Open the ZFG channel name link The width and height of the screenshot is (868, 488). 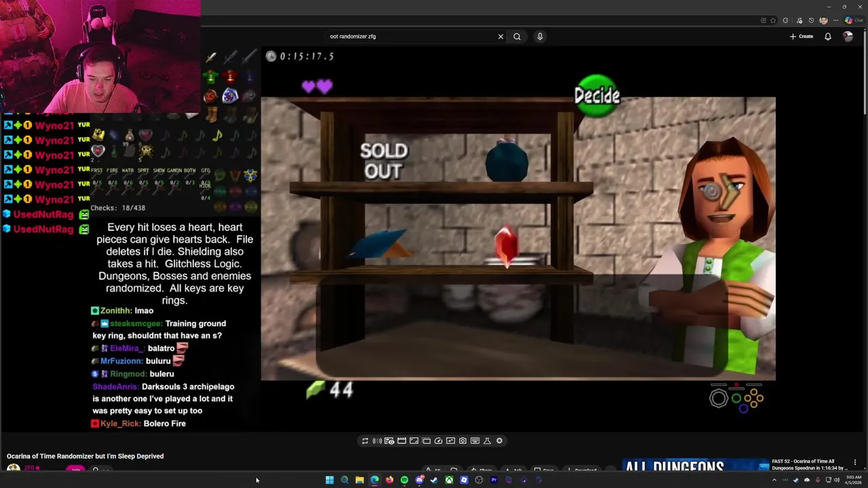tap(29, 468)
